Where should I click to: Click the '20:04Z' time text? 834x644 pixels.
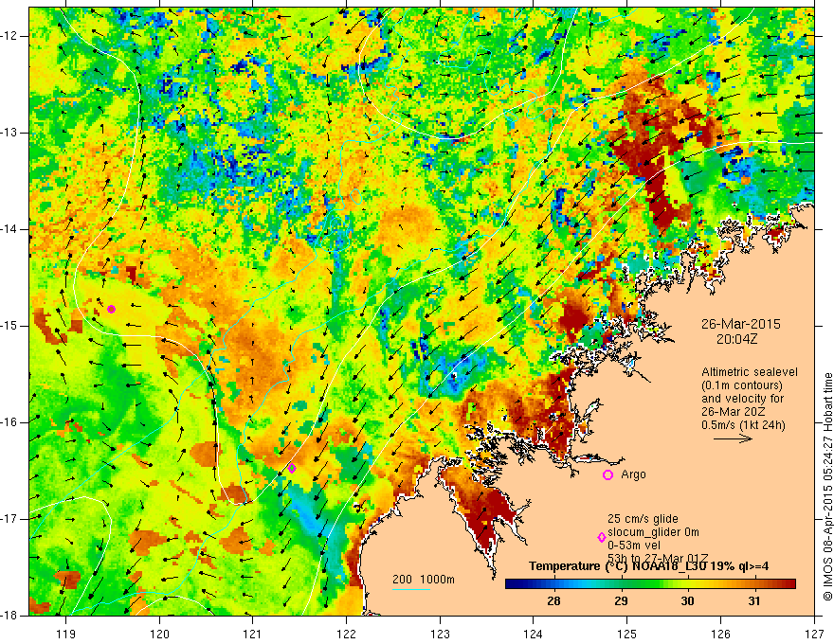(736, 339)
